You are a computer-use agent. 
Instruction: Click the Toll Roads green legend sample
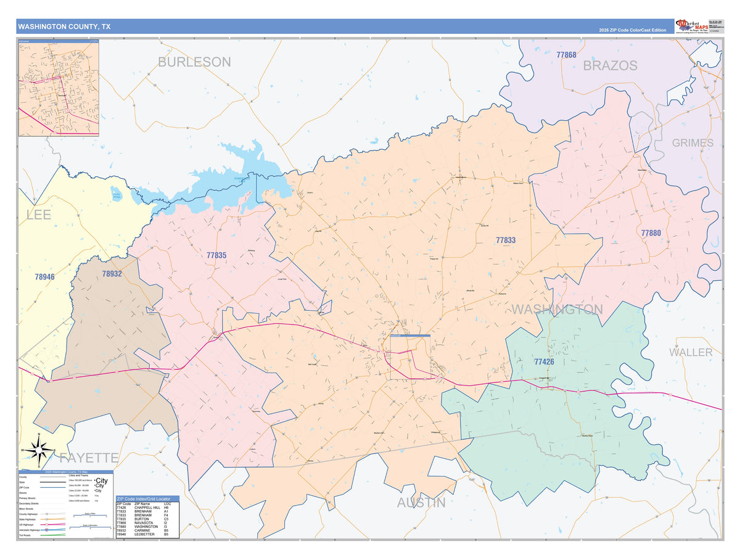point(53,535)
